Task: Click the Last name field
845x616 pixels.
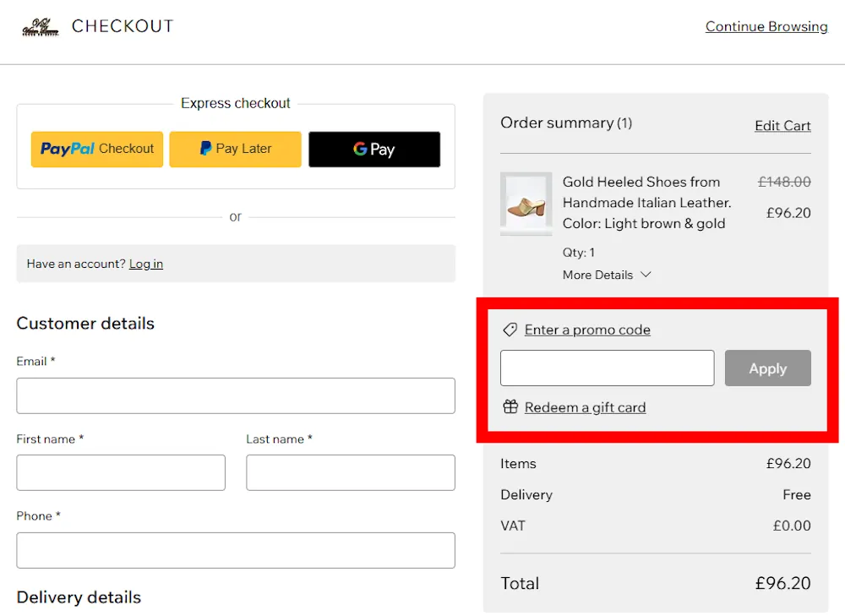Action: (x=350, y=472)
